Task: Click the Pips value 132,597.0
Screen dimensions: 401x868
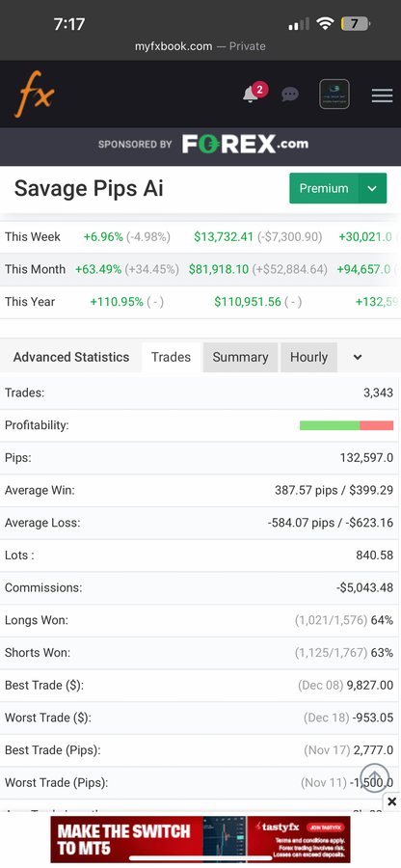Action: coord(366,458)
